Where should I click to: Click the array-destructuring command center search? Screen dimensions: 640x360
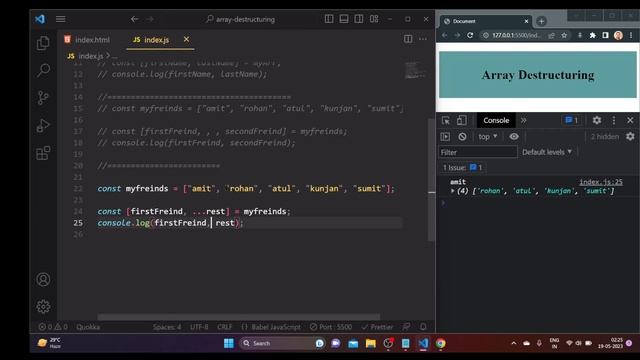click(241, 19)
